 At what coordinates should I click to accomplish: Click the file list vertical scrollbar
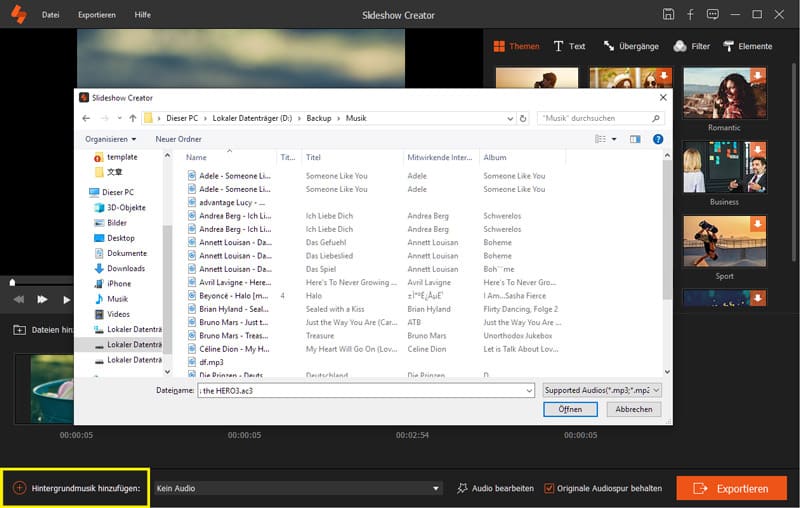pos(666,230)
